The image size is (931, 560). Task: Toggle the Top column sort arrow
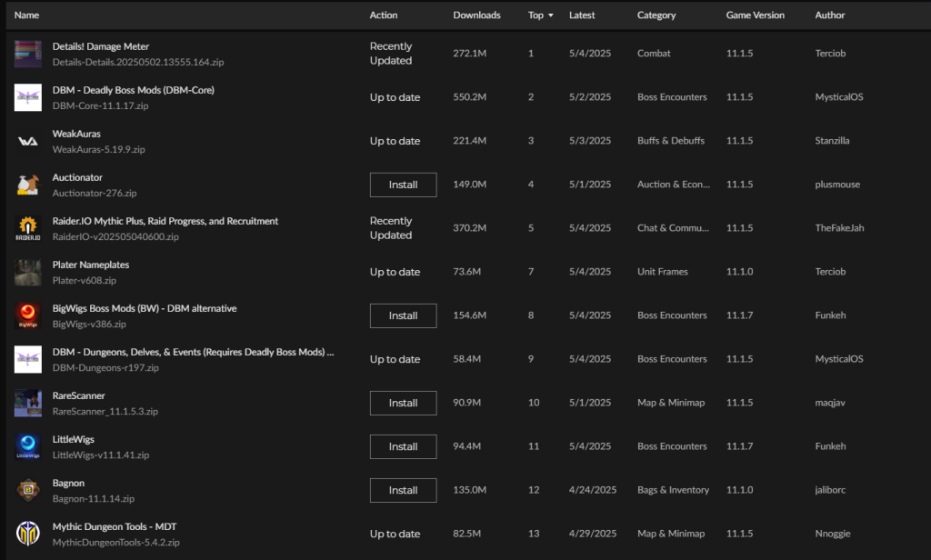pyautogui.click(x=550, y=15)
